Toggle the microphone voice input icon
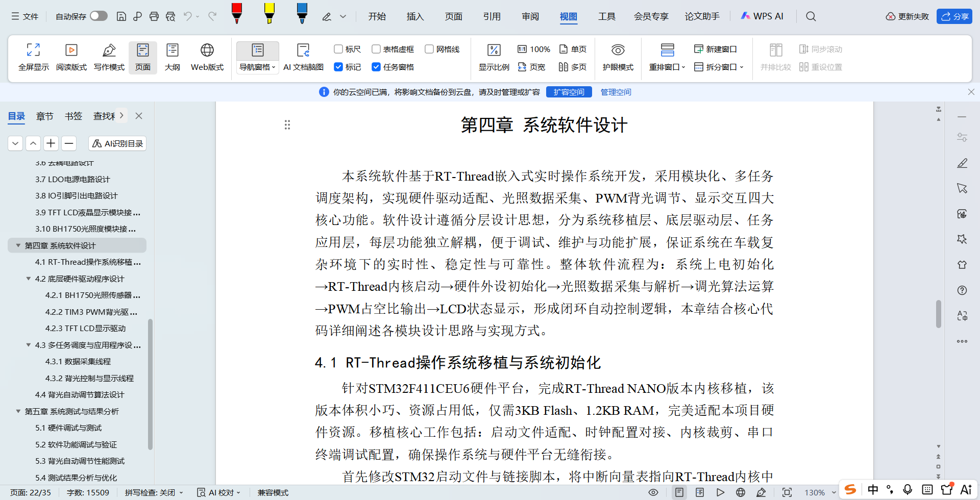The height and width of the screenshot is (500, 980). [x=908, y=490]
